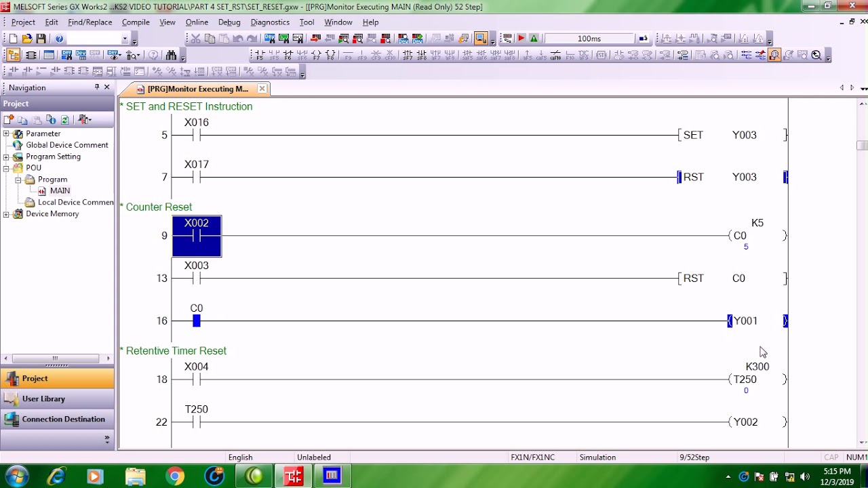This screenshot has width=868, height=488.
Task: Open the Compile menu
Action: pos(136,22)
